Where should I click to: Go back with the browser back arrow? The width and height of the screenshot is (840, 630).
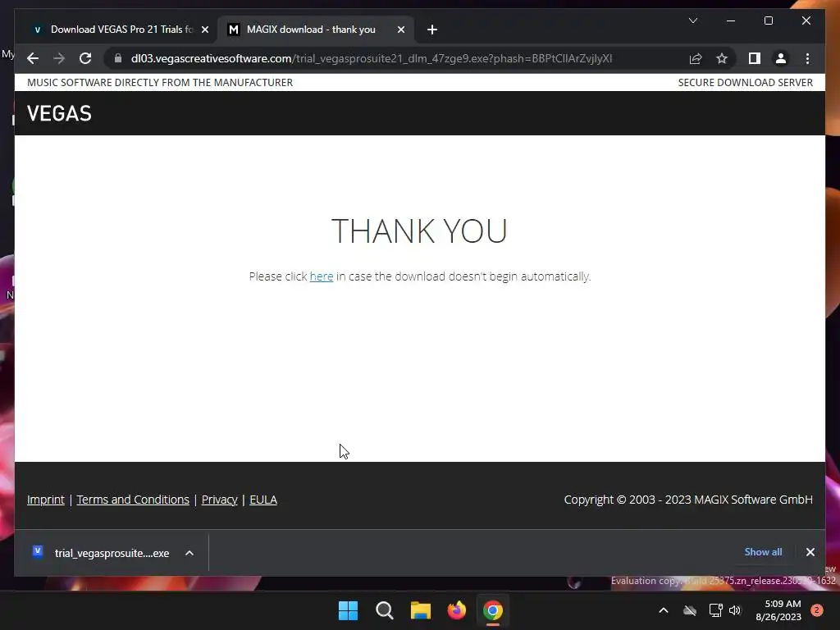tap(33, 58)
